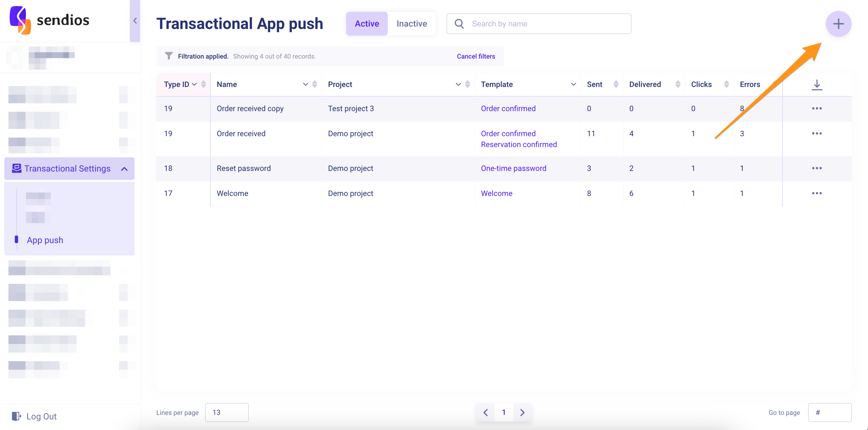Viewport: 868px width, 430px height.
Task: Collapse the Transactional Settings menu
Action: (124, 168)
